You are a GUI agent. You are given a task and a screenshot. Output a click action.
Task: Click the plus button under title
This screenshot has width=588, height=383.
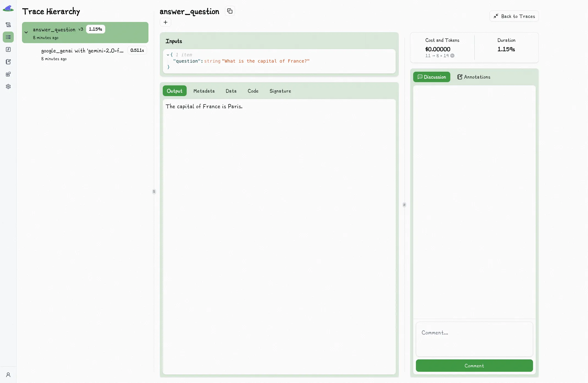point(165,22)
